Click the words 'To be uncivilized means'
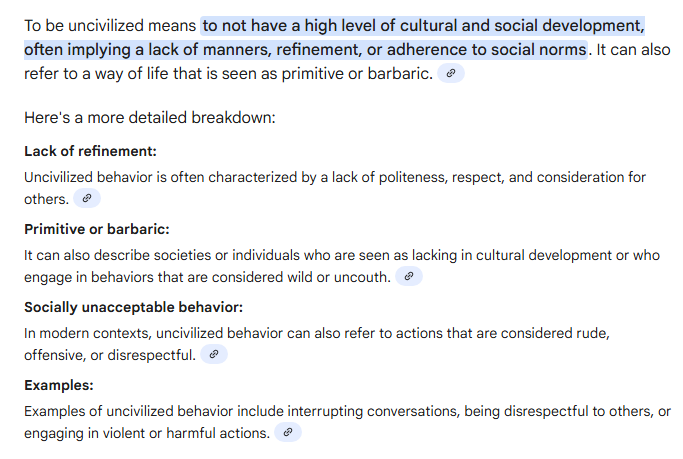Screen dimensions: 683x459 [x=110, y=26]
